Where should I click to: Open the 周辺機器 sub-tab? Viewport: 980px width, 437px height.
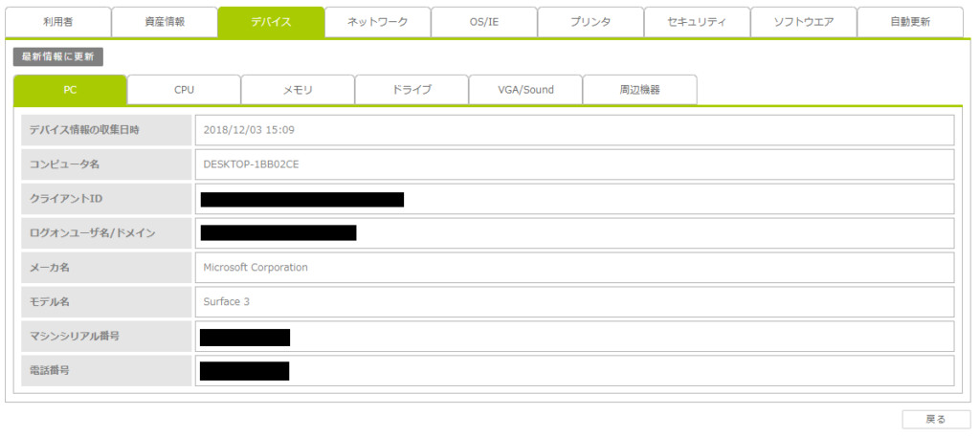pos(639,90)
